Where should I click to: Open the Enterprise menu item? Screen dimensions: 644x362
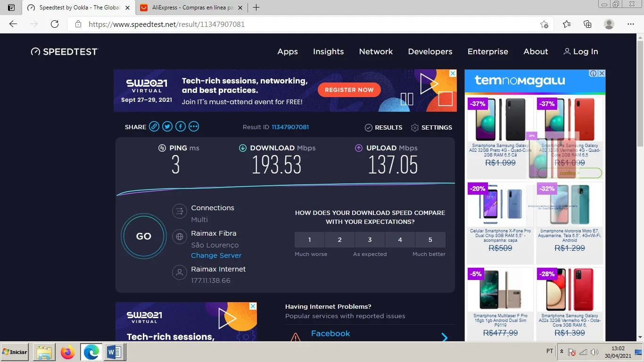coord(488,52)
